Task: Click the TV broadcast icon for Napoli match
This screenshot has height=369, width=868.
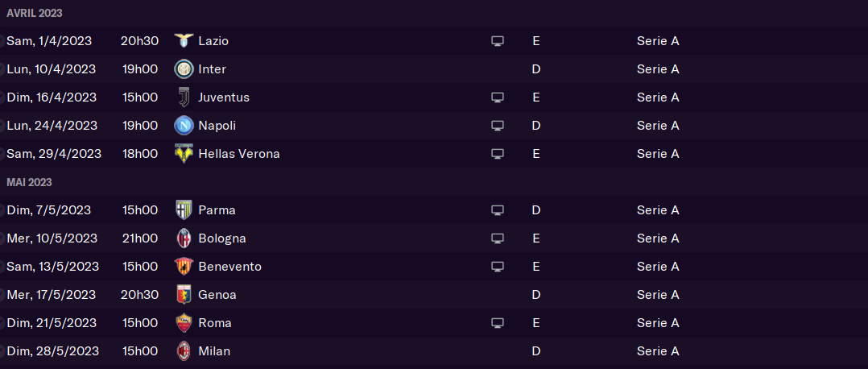Action: tap(497, 126)
